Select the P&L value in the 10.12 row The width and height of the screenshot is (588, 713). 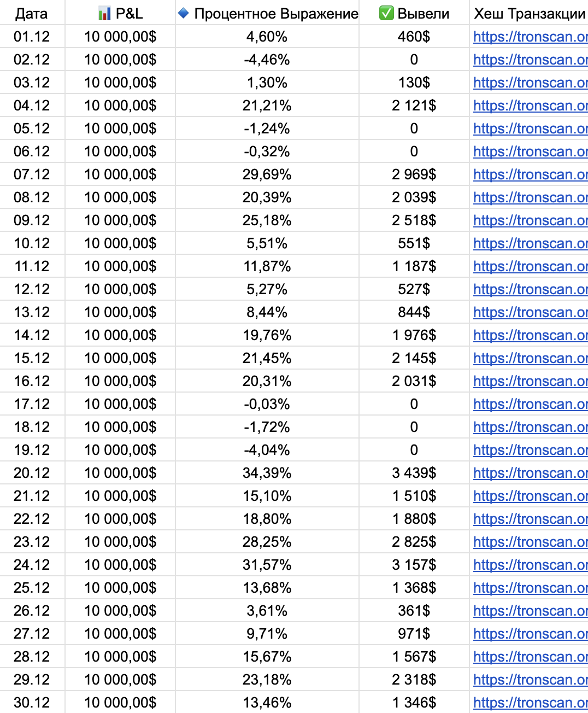pyautogui.click(x=120, y=243)
